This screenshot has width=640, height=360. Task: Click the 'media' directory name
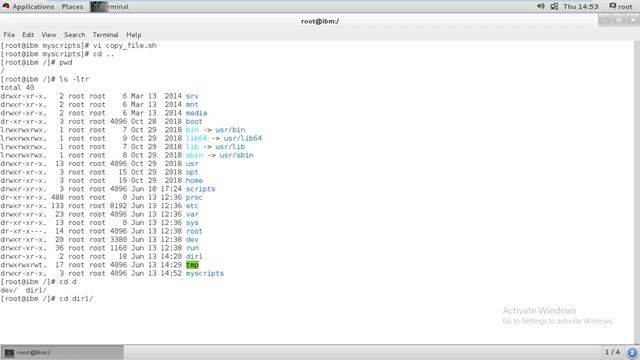(x=196, y=113)
